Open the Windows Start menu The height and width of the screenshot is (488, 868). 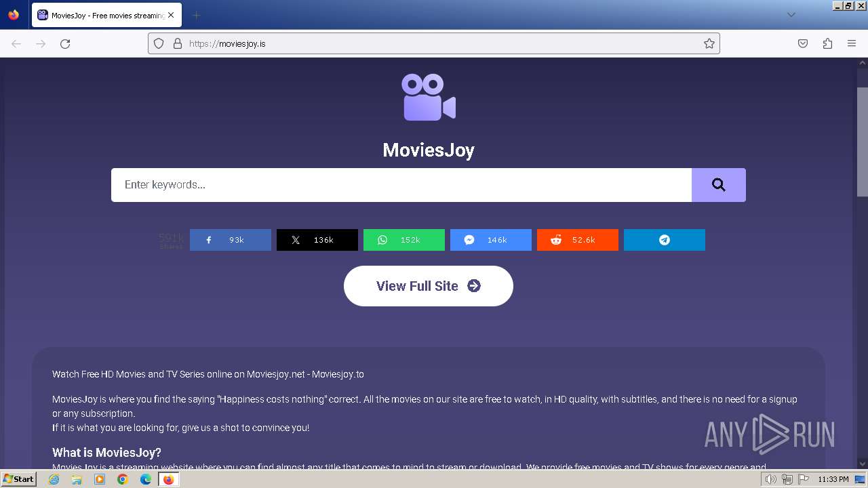(18, 479)
